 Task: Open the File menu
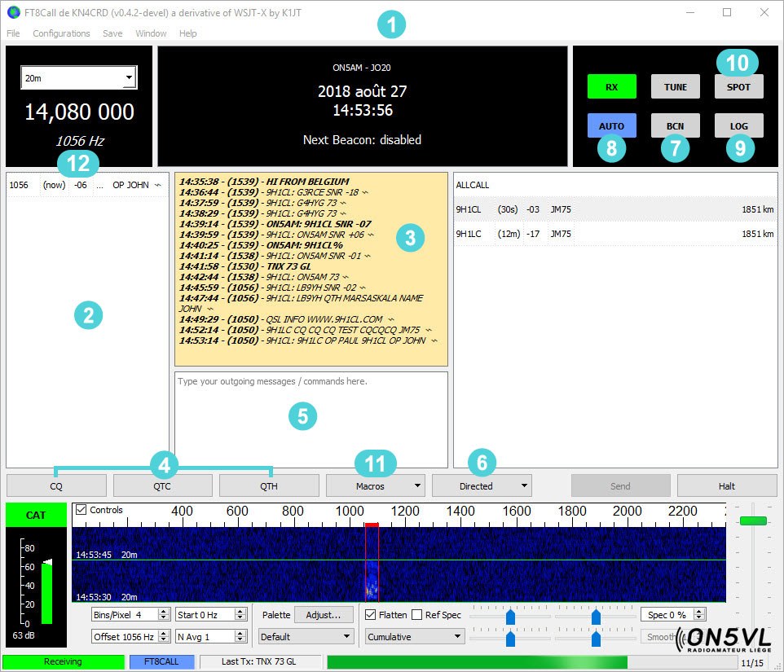point(14,33)
